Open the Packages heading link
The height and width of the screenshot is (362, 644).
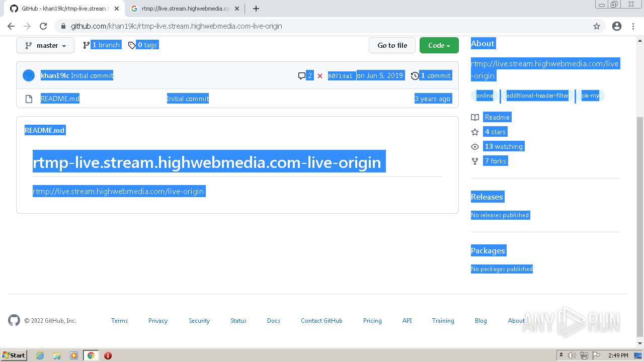(x=488, y=250)
